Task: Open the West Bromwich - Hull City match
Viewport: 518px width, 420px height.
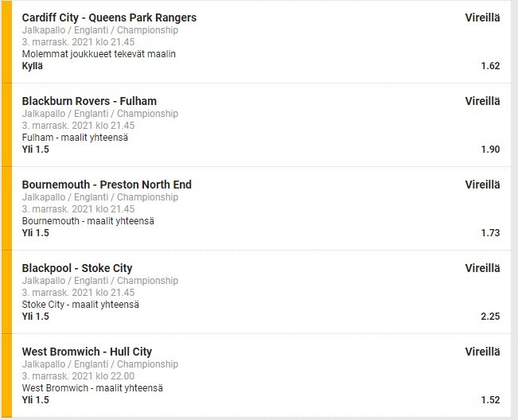Action: coord(87,352)
